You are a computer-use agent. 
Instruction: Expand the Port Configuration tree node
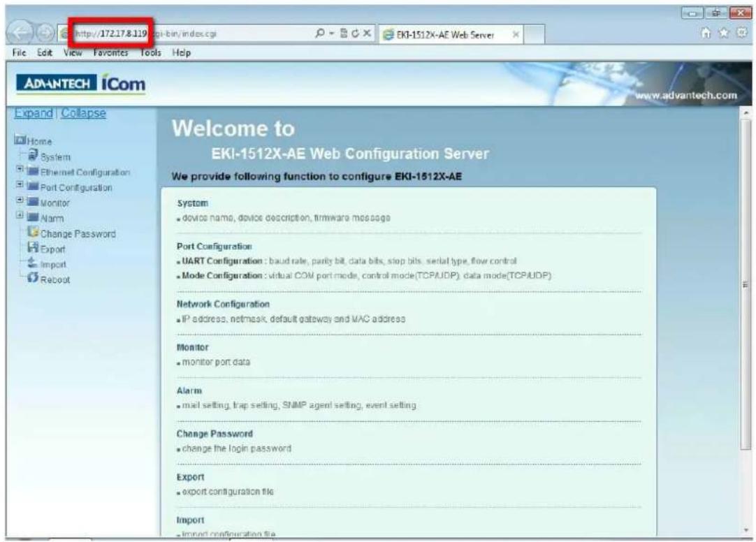pos(20,184)
